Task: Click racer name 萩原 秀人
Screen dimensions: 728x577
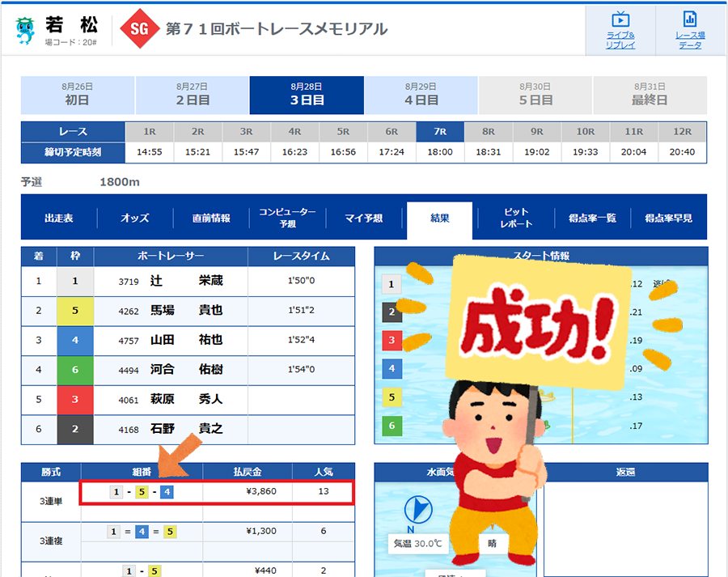Action: click(x=187, y=399)
